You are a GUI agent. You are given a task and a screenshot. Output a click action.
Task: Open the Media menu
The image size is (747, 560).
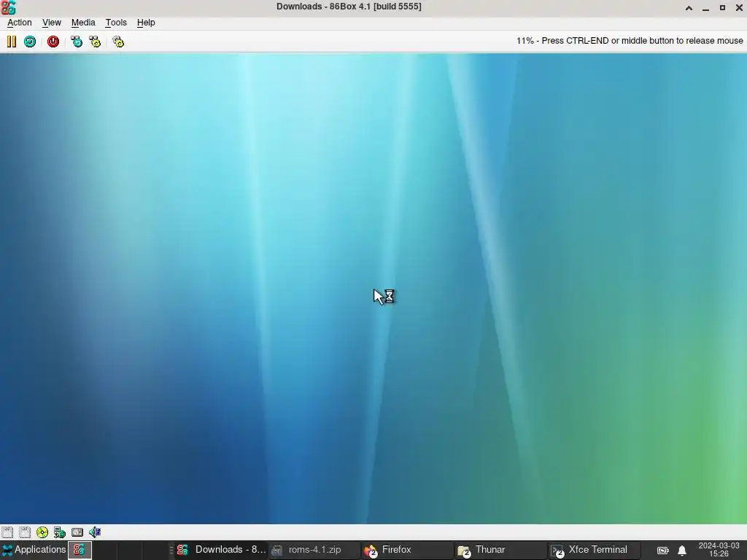pos(83,23)
